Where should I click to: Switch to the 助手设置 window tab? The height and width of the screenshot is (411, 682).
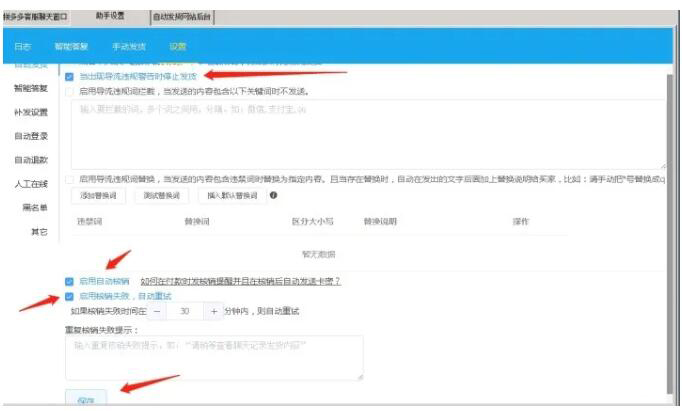[110, 16]
